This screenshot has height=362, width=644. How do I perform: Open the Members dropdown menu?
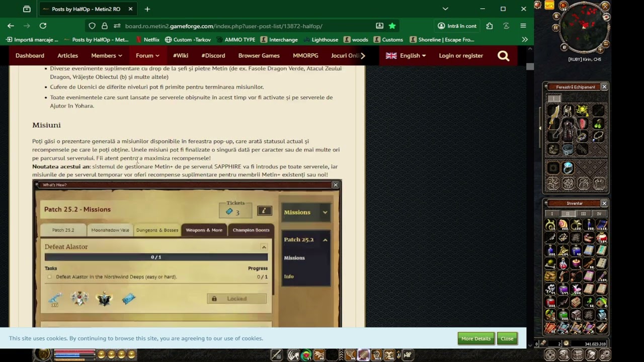[x=107, y=56]
